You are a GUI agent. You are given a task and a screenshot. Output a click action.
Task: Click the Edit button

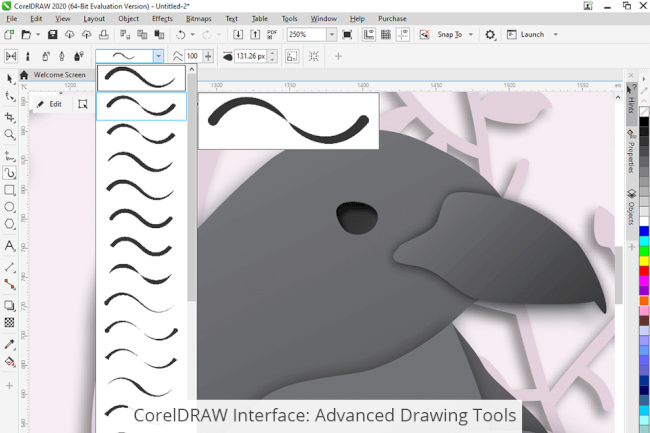coord(50,104)
